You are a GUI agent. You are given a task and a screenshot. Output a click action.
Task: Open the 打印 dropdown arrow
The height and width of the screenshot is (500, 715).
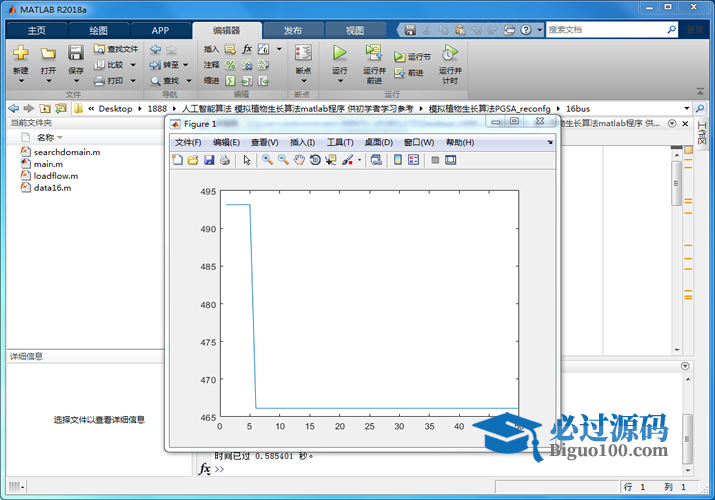(x=133, y=81)
